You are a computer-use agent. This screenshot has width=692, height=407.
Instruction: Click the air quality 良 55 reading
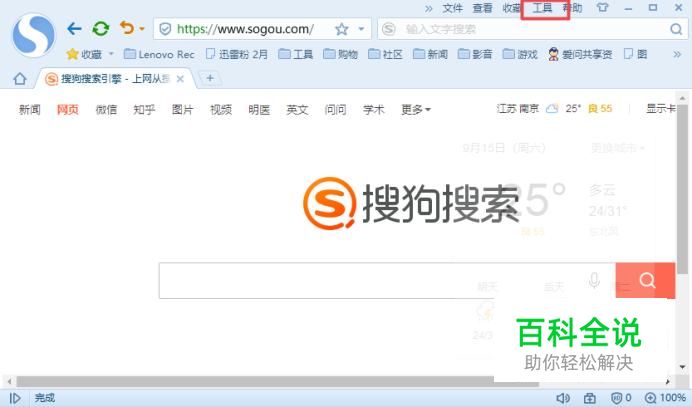[x=600, y=109]
